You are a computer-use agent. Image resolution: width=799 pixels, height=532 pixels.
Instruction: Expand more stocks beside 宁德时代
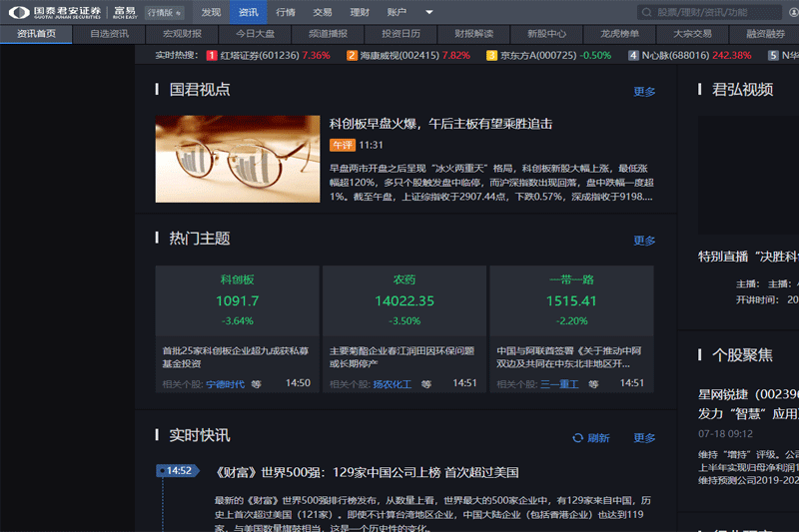(x=257, y=384)
